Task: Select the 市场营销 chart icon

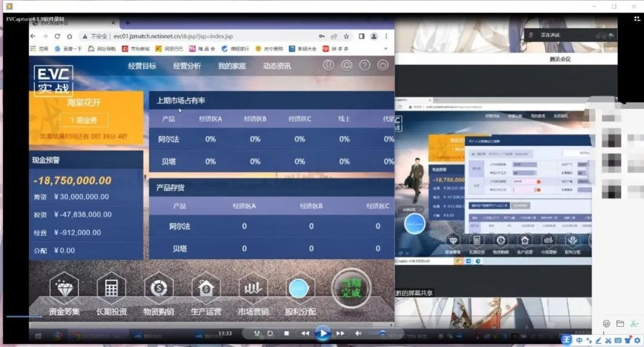Action: pos(253,289)
